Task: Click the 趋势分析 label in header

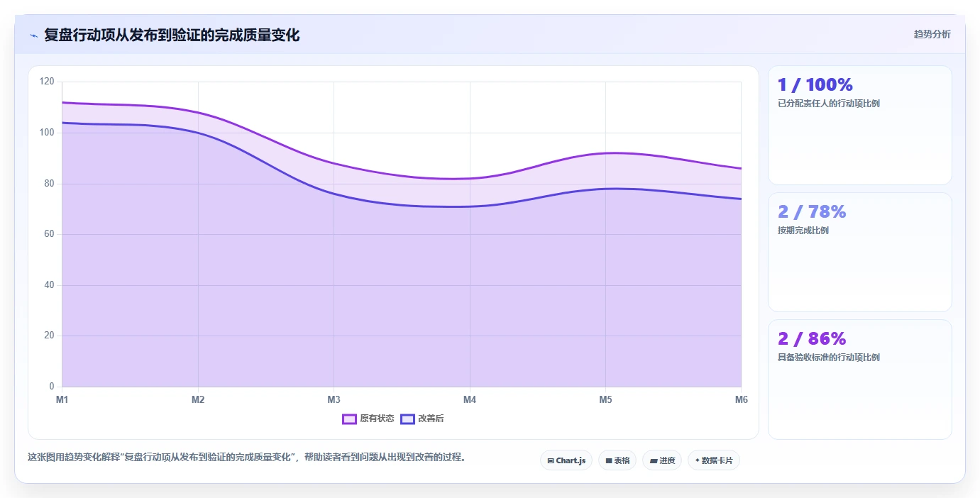Action: pyautogui.click(x=932, y=35)
